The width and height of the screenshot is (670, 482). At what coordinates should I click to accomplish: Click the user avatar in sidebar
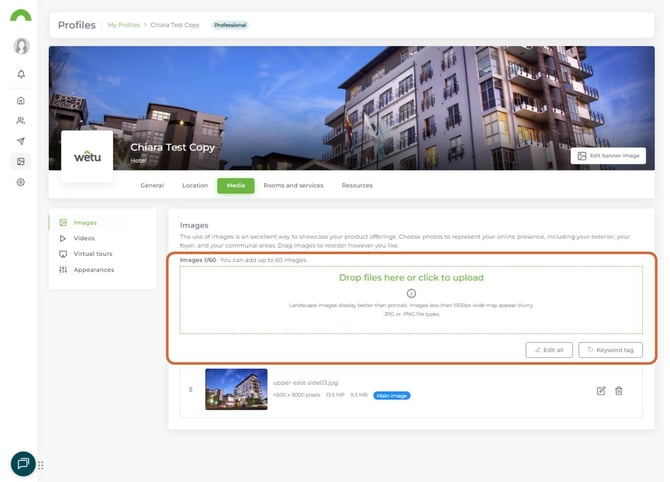[x=21, y=46]
